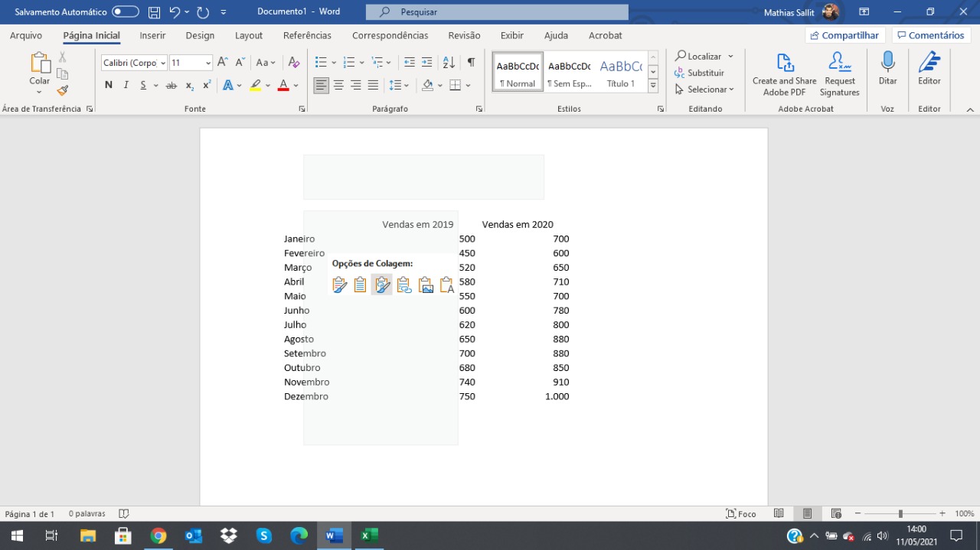
Task: Toggle underline (S) formatting
Action: (143, 85)
